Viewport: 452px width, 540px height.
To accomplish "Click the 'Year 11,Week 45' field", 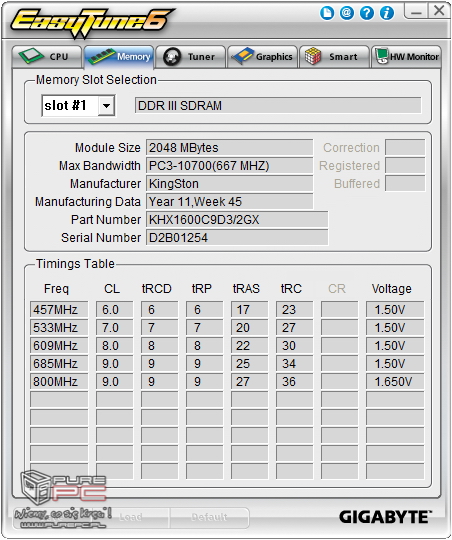I will click(229, 201).
